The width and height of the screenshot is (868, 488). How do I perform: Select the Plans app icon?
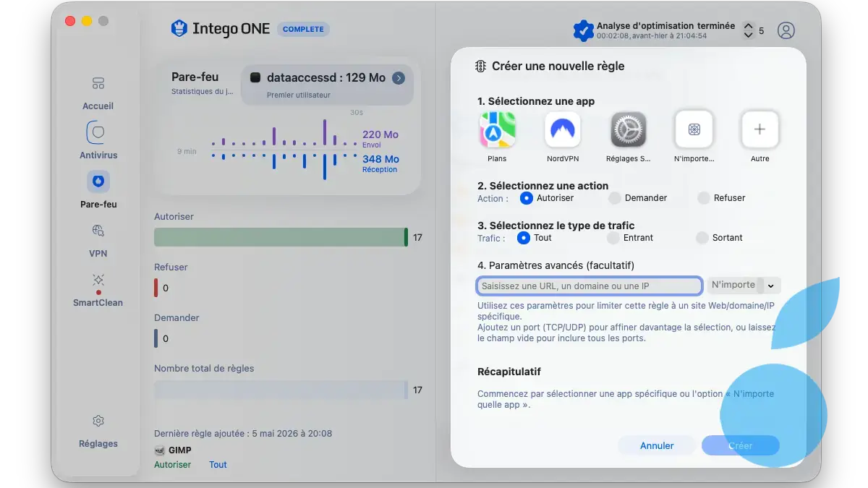pos(498,129)
